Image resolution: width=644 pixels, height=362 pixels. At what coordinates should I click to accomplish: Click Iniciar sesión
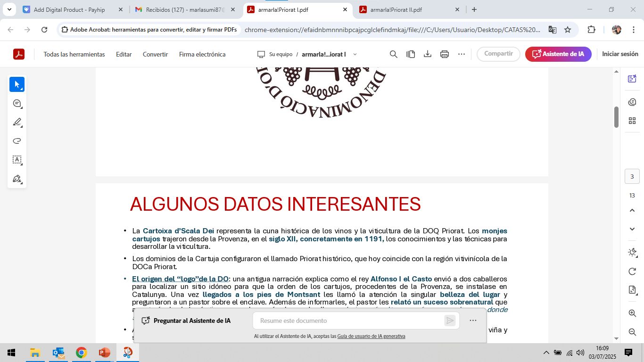620,54
